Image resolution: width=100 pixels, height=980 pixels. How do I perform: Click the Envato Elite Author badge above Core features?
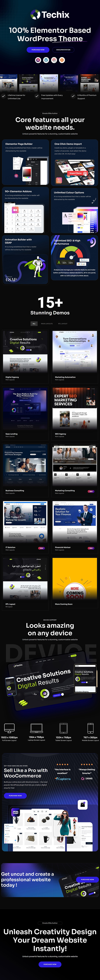(x=50, y=113)
